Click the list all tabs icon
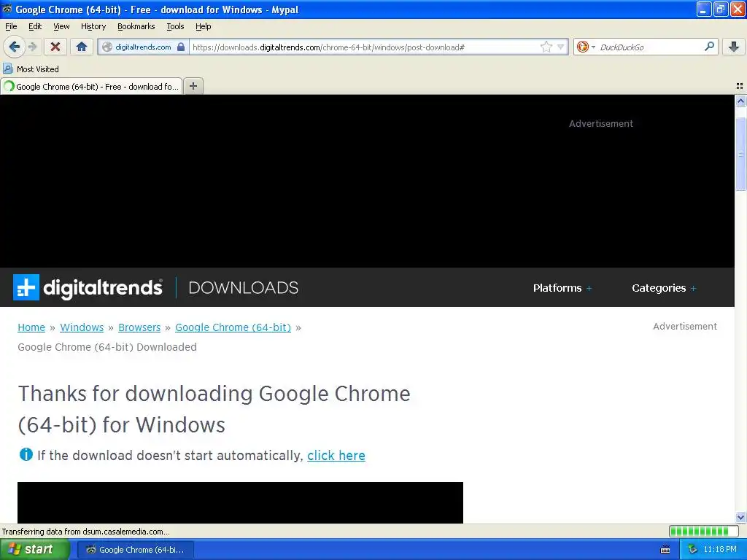747x560 pixels. (x=740, y=86)
